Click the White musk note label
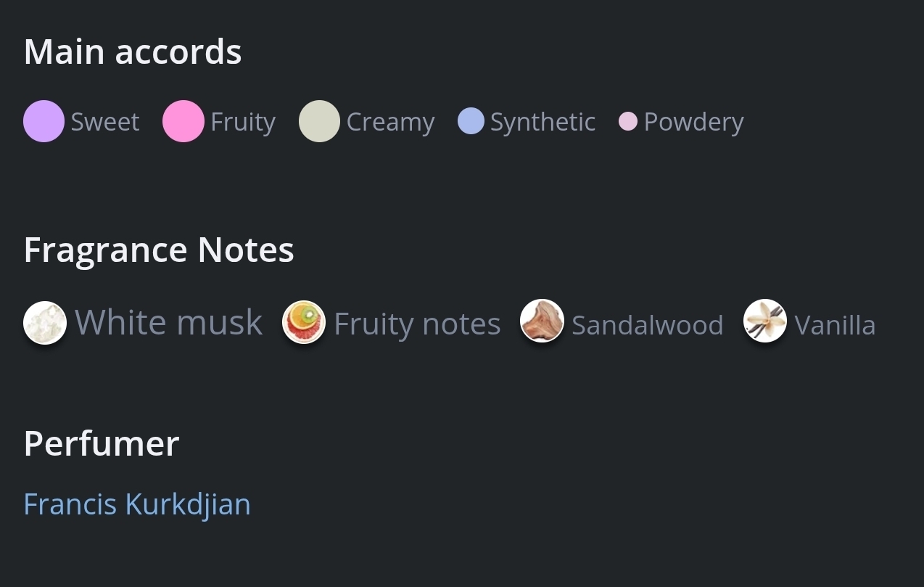 168,322
